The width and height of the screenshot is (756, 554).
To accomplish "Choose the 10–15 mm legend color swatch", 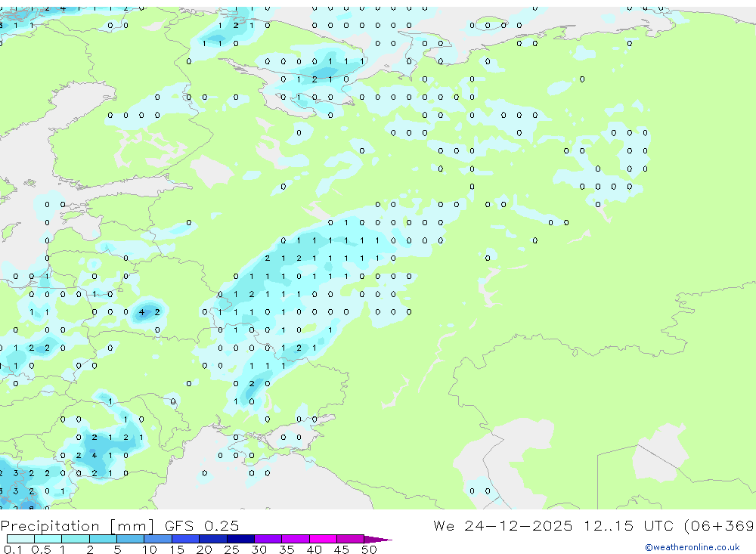I will point(158,539).
